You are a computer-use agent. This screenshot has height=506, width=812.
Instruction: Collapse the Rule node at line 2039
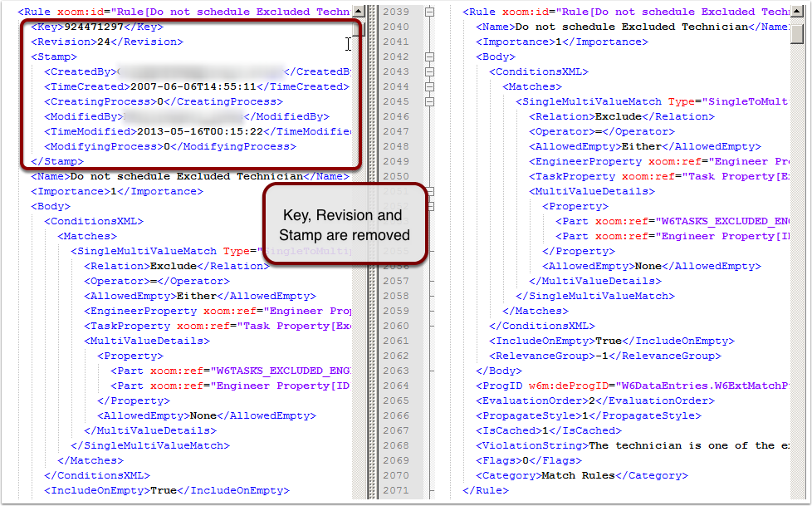(x=429, y=12)
